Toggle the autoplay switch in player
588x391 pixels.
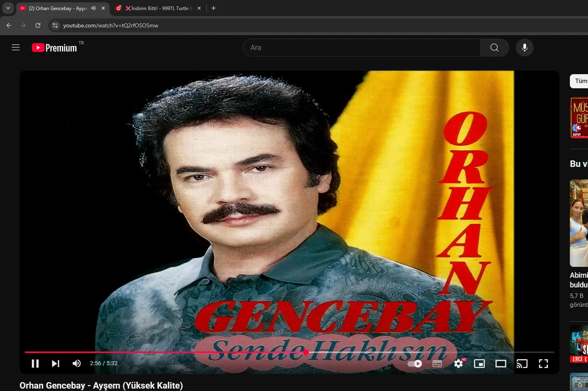pyautogui.click(x=415, y=364)
